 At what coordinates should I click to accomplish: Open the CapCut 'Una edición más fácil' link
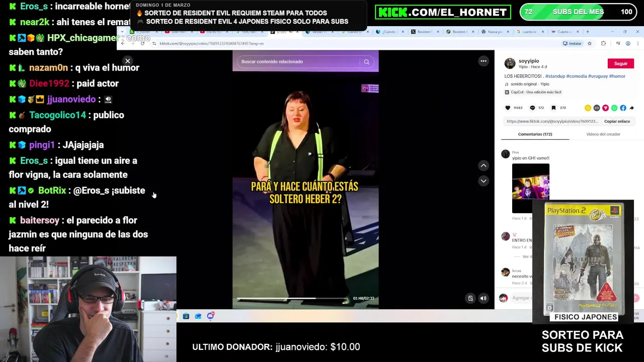533,92
